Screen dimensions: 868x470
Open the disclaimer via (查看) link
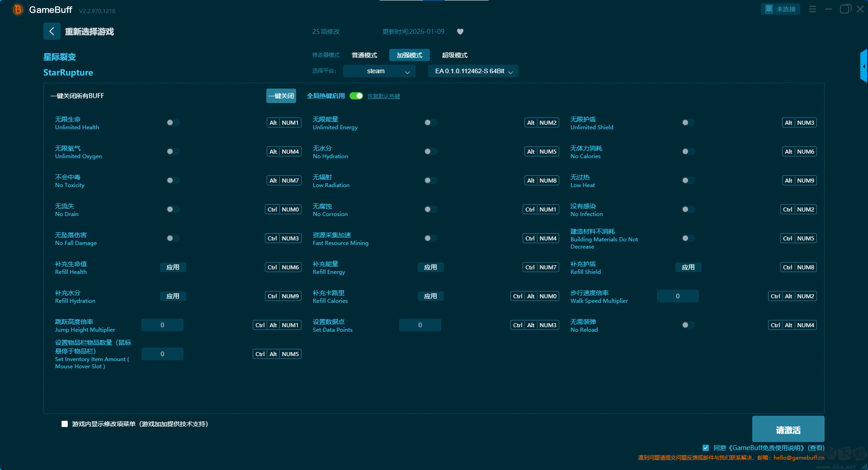[816, 448]
